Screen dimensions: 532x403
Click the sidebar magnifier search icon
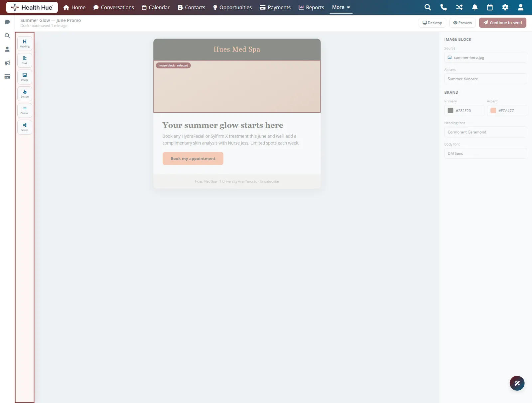click(x=7, y=36)
